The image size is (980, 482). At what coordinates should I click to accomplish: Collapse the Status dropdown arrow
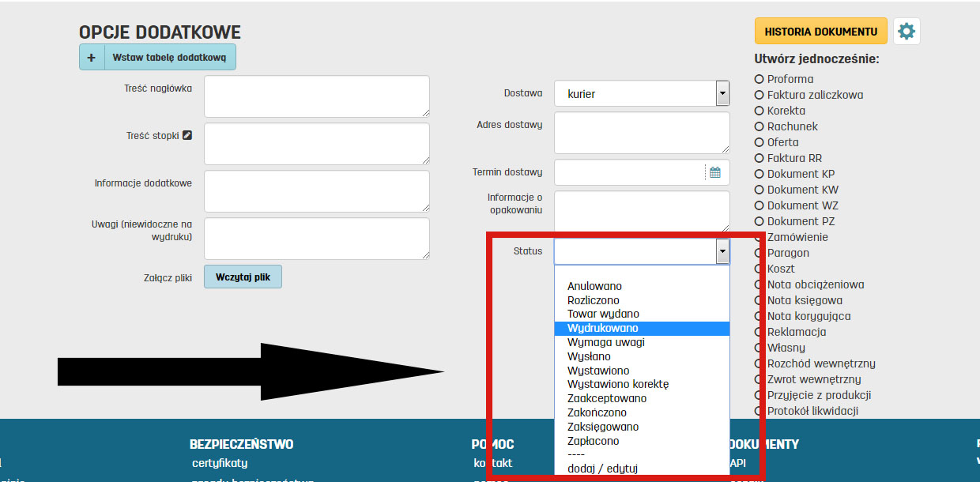(x=722, y=251)
